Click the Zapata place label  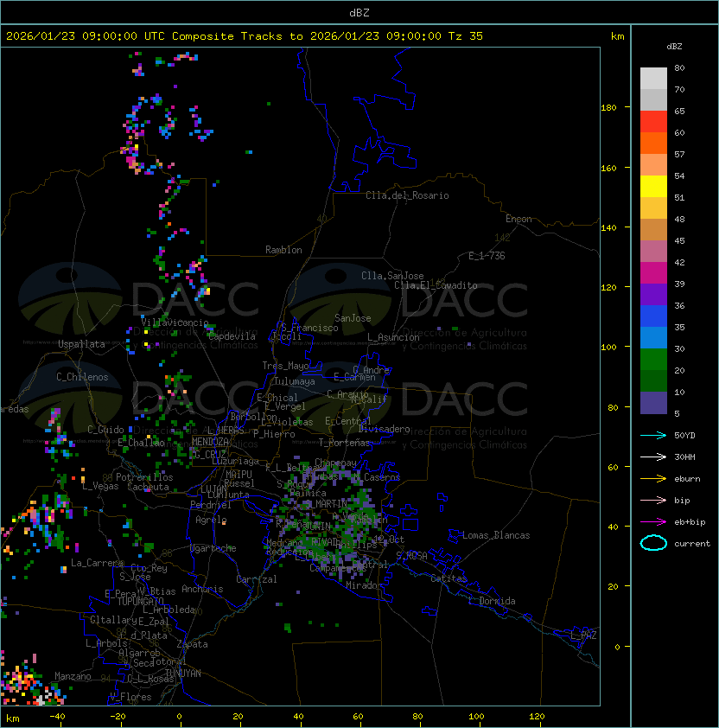(192, 644)
